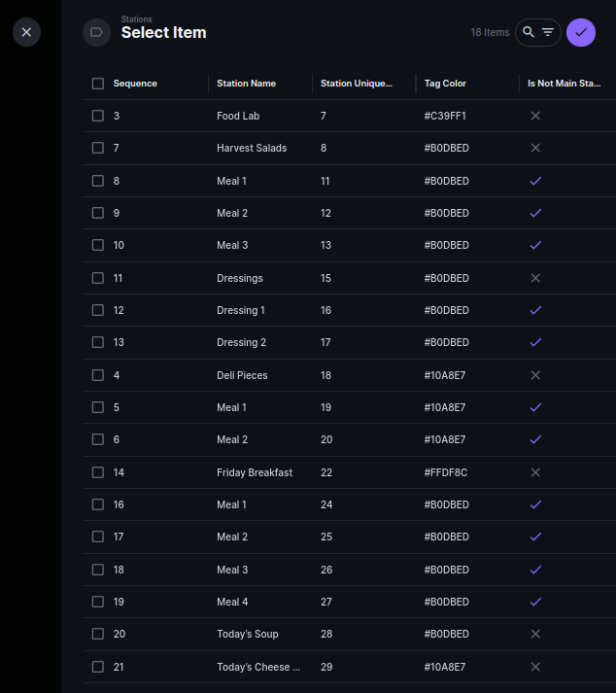This screenshot has height=693, width=616.
Task: Select the Today's Cheese row name
Action: coord(258,667)
